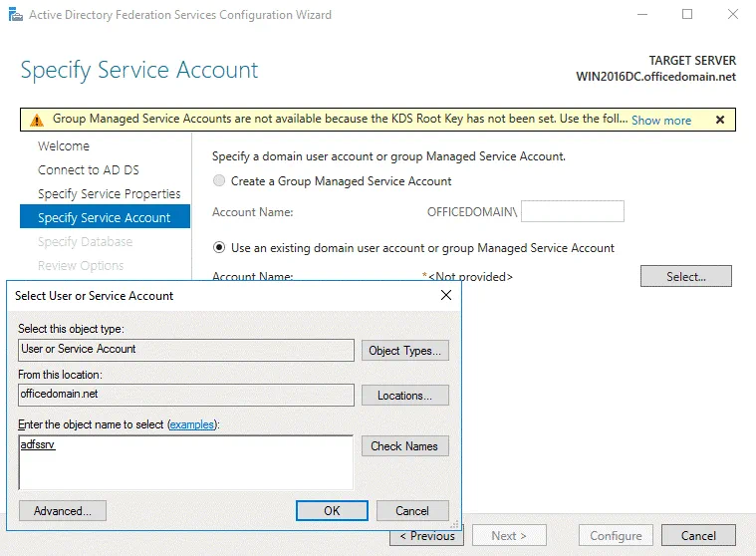Screen dimensions: 756x556
Task: Dismiss the KDS Root Key warning banner
Action: pos(719,120)
